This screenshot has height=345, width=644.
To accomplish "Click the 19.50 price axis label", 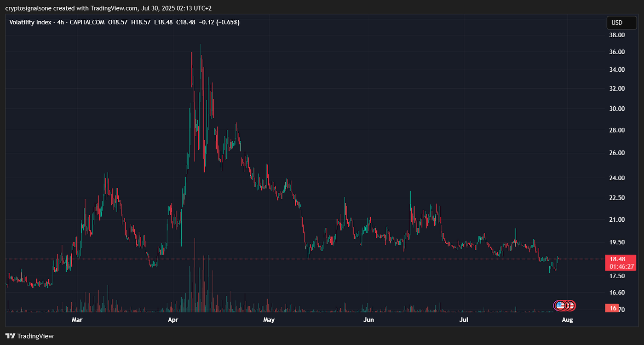I will [617, 242].
